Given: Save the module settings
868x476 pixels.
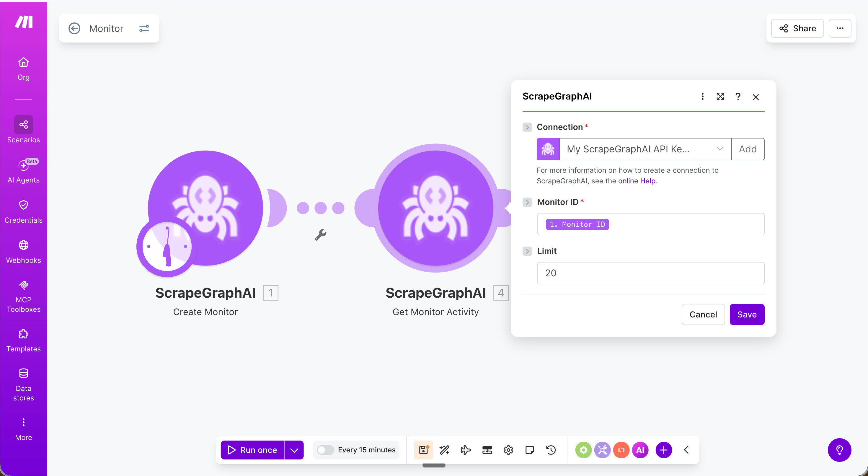Looking at the screenshot, I should coord(747,314).
